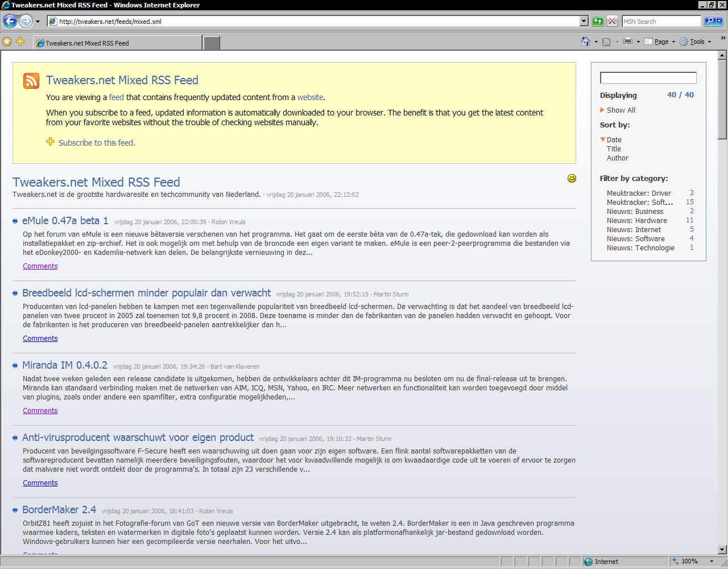Open the Home button dropdown arrow
This screenshot has height=569, width=728.
point(596,42)
